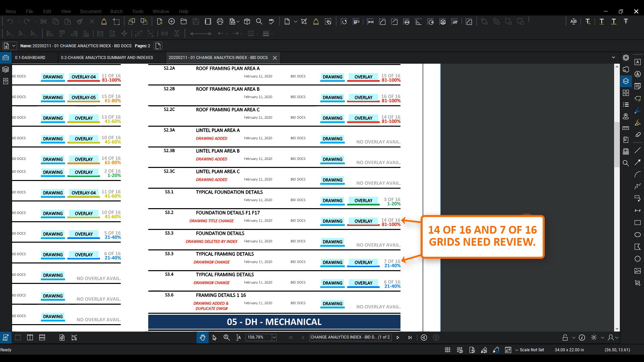Expand the tab list chevron
The image size is (644, 362).
coord(613,58)
